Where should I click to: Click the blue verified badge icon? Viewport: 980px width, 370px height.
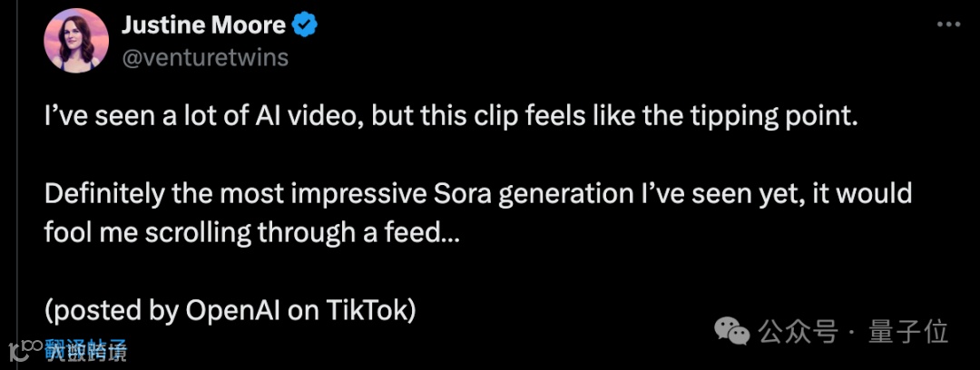(x=308, y=25)
